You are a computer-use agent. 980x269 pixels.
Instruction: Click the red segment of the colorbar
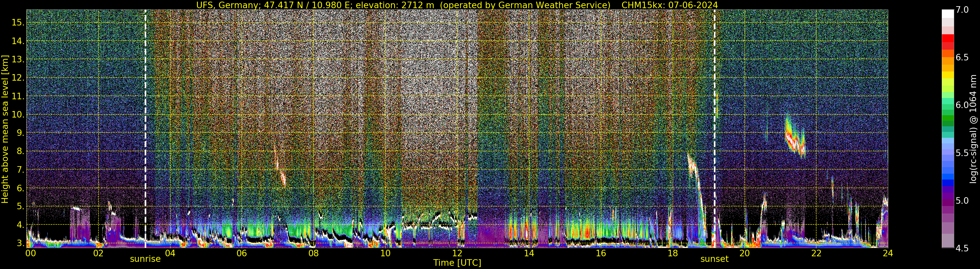point(948,39)
